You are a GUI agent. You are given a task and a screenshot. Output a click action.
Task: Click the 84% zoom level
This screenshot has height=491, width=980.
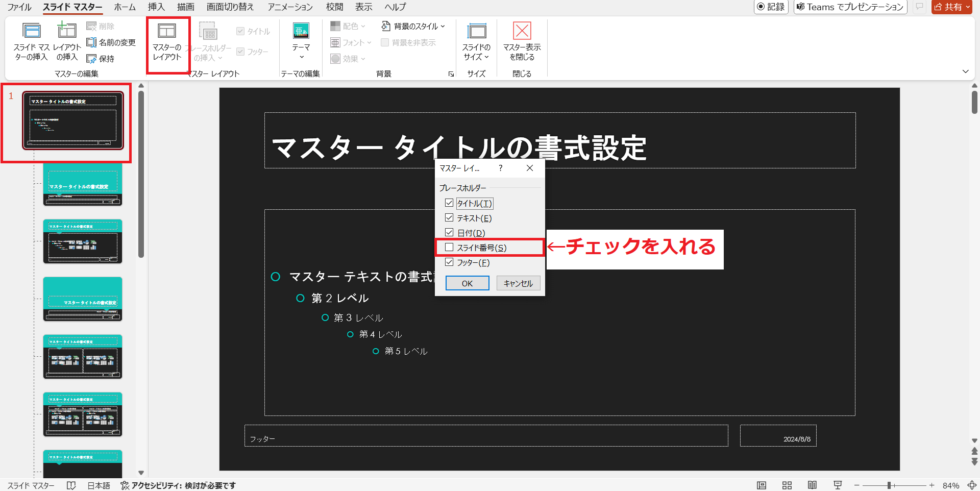tap(951, 485)
